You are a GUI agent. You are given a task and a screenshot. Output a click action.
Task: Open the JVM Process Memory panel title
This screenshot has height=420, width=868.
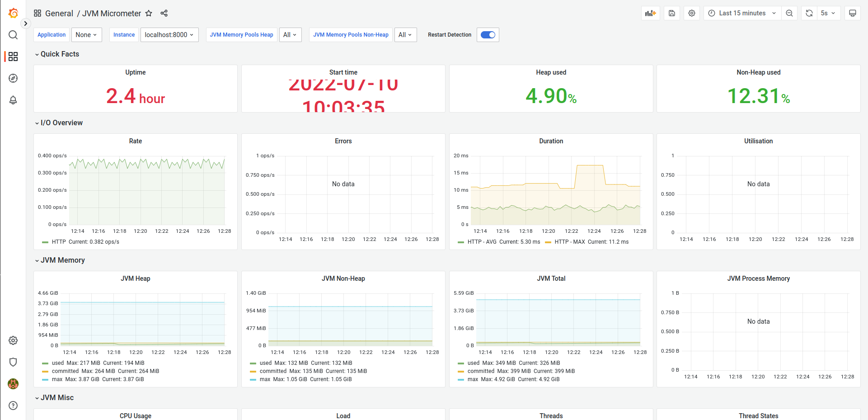[x=758, y=278]
